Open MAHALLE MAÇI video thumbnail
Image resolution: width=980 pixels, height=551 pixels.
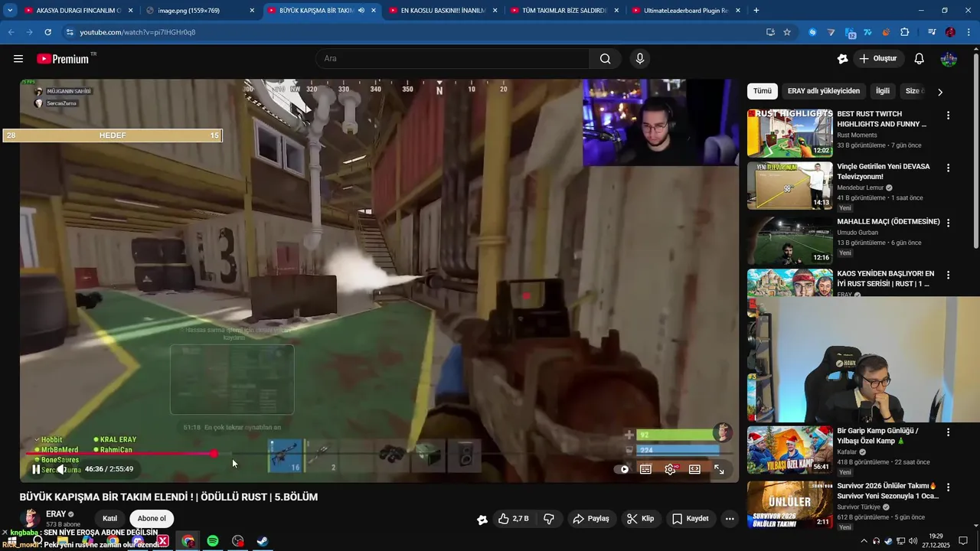tap(790, 240)
